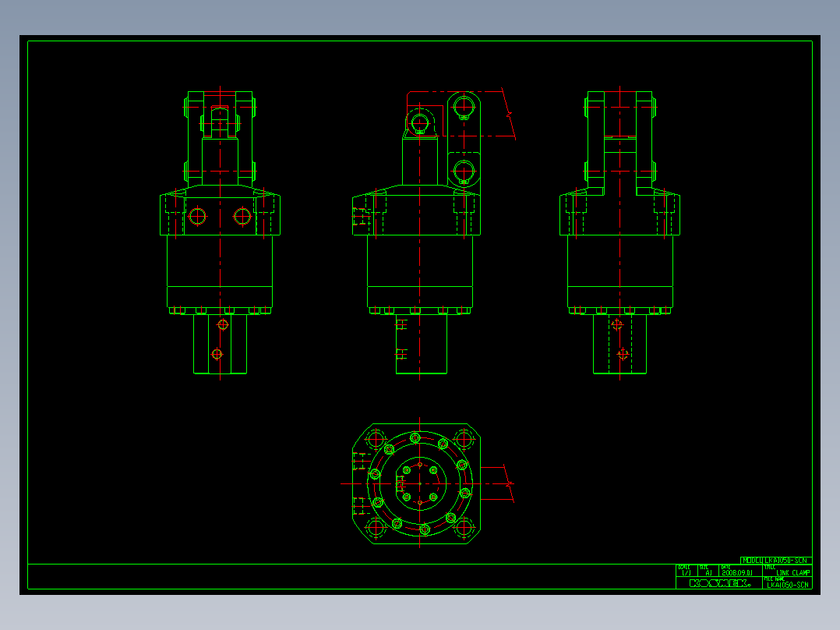Select LKA1050-SCN under the FILE NAME label
This screenshot has width=840, height=630.
(788, 585)
